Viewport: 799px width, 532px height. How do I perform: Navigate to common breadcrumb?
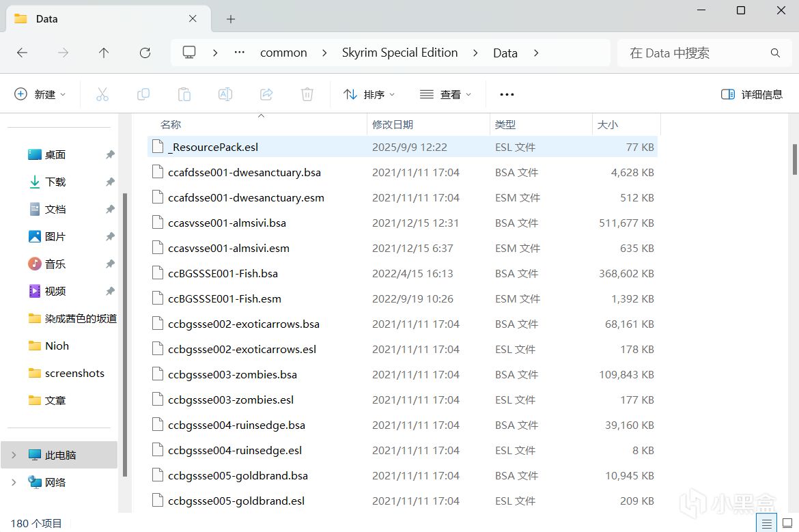[284, 53]
